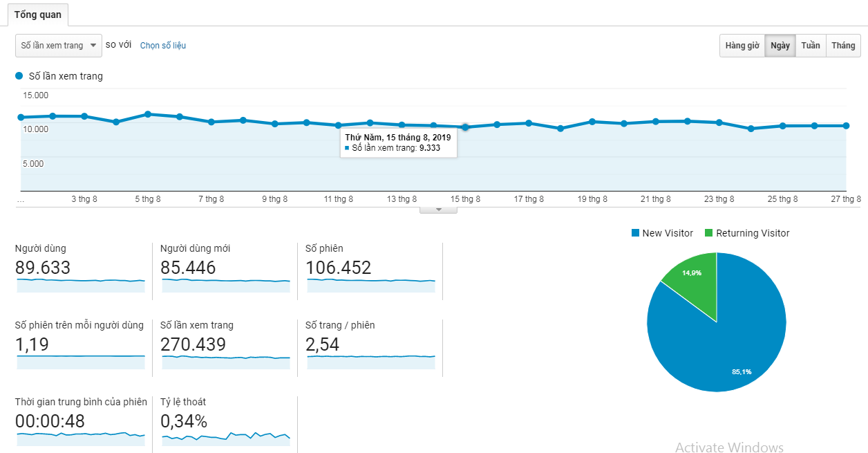Image resolution: width=868 pixels, height=453 pixels.
Task: Click the Tỷ lệ thoát sparkline chart
Action: (225, 436)
